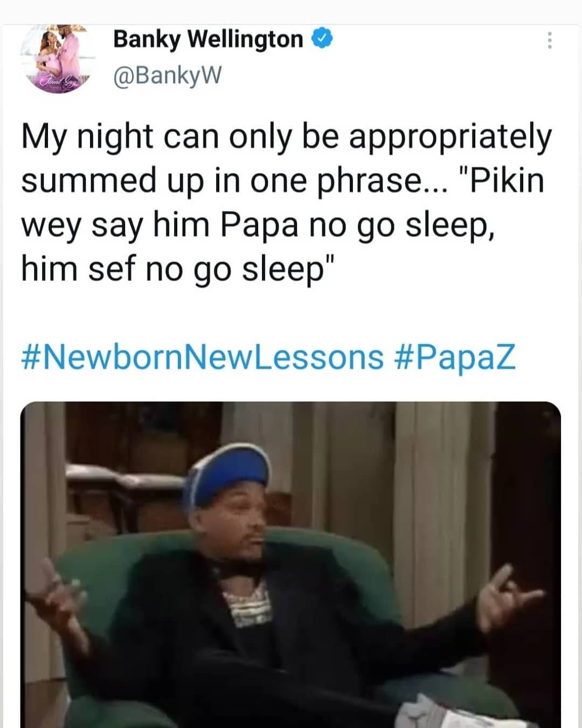This screenshot has height=728, width=582.
Task: Open the @BankyW handle link
Action: (167, 76)
